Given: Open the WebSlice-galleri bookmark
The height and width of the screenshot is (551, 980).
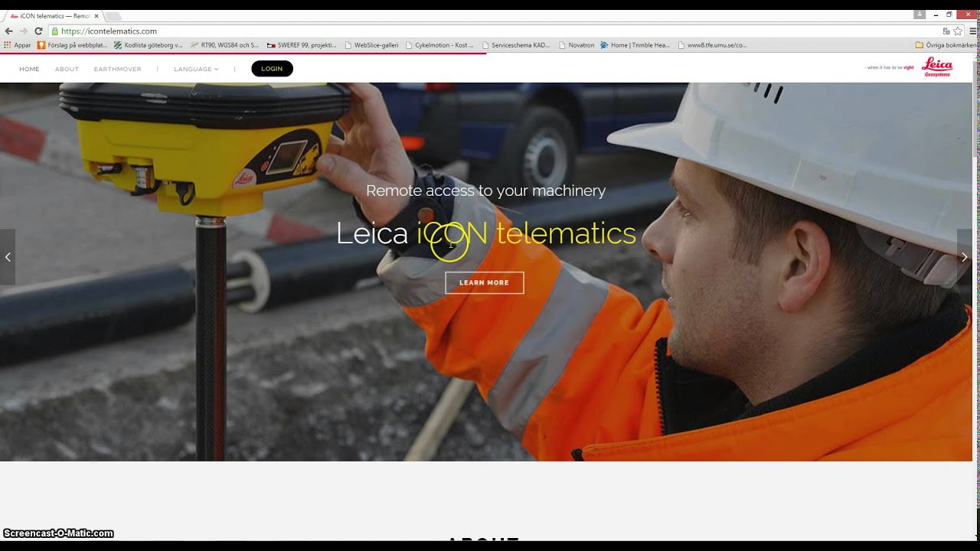Looking at the screenshot, I should [372, 45].
